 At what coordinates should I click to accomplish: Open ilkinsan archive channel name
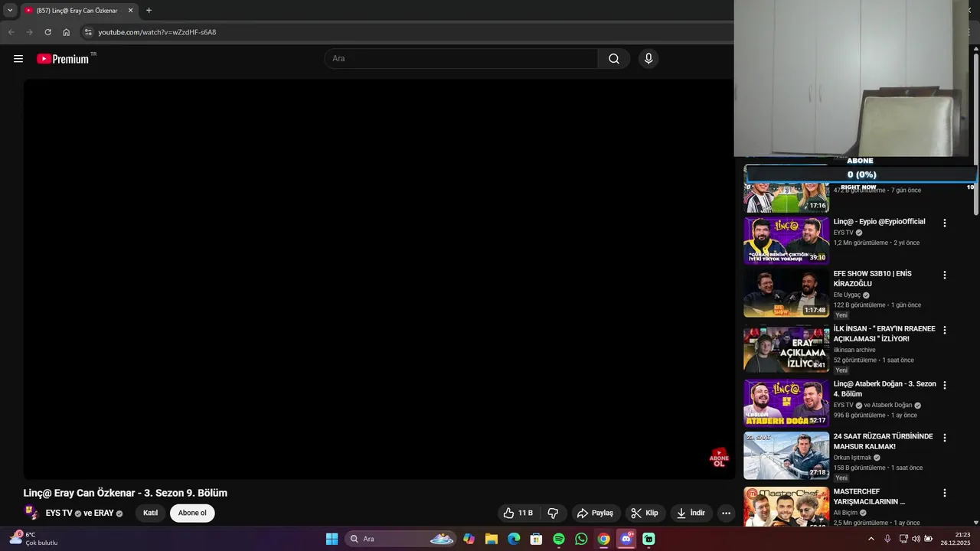pyautogui.click(x=854, y=350)
